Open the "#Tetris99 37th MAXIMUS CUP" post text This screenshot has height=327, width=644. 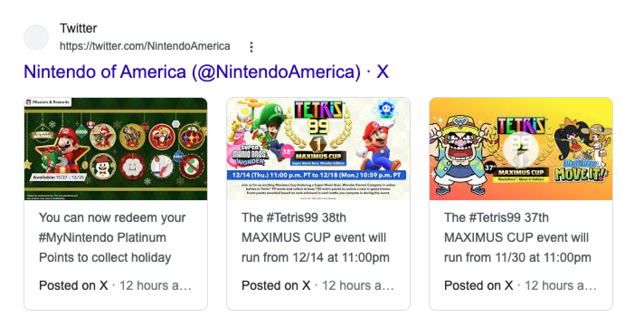coord(517,237)
